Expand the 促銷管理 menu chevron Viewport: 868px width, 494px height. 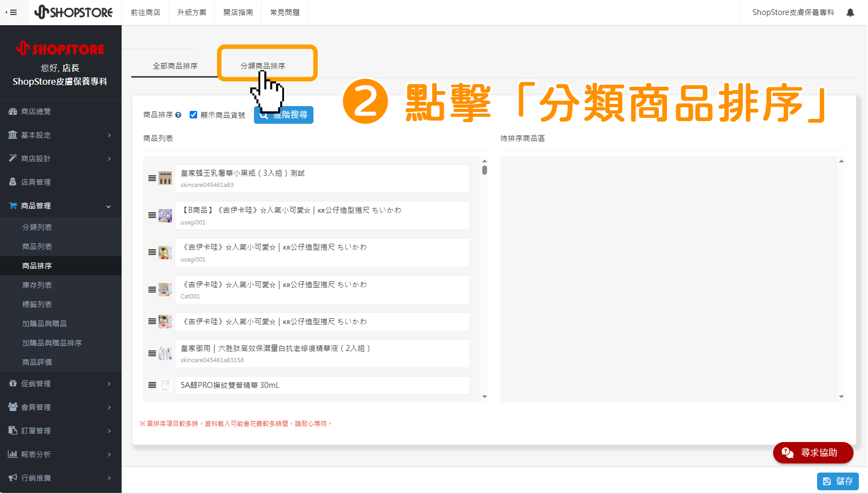coord(109,384)
